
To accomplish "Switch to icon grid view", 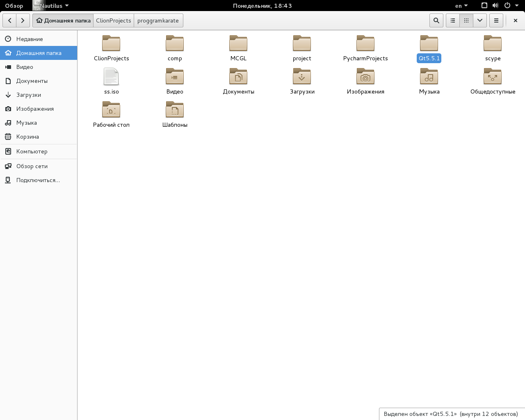I will [x=466, y=21].
